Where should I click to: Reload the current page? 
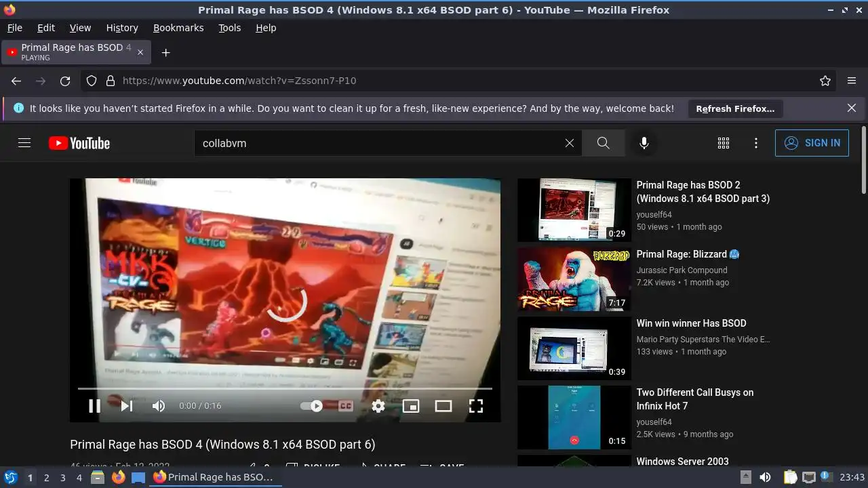pos(65,81)
